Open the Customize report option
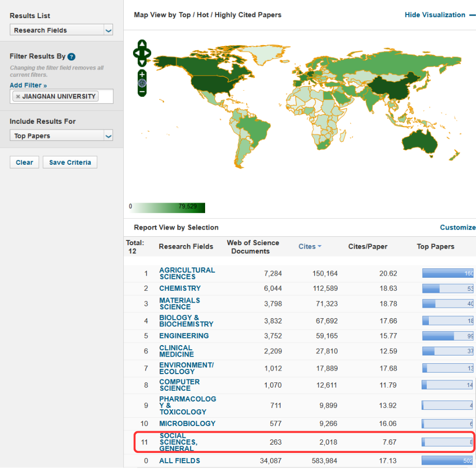476x470 pixels. point(457,227)
